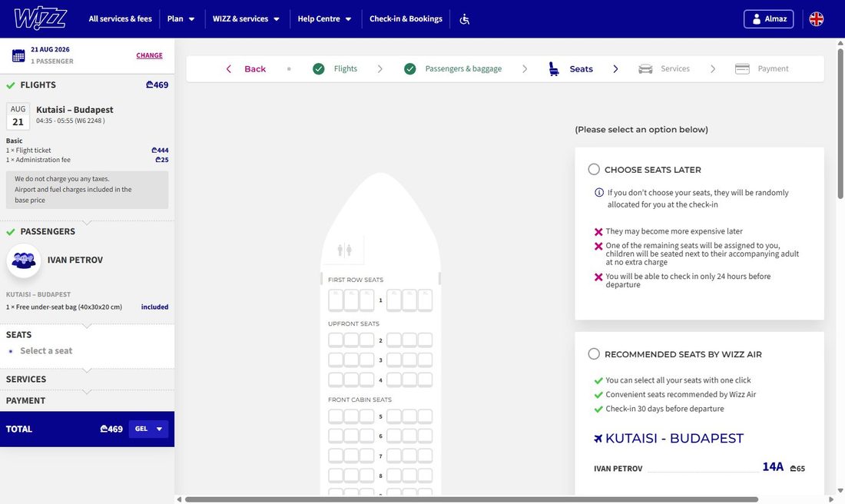Click the UK flag language icon
845x504 pixels.
(x=817, y=19)
